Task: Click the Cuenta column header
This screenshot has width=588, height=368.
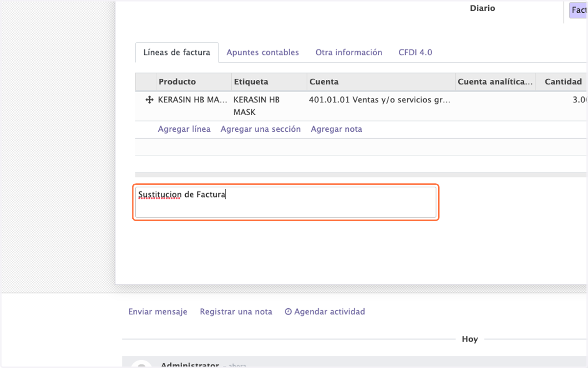Action: [381, 82]
